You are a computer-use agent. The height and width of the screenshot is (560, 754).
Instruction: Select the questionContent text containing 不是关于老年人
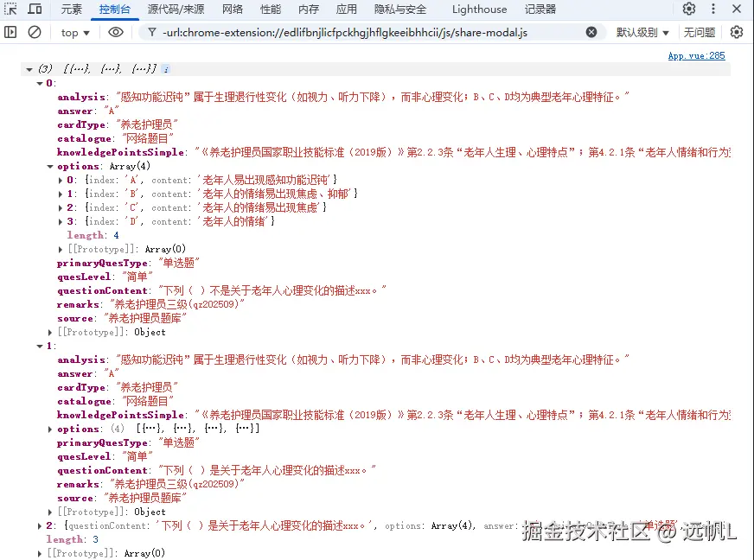pyautogui.click(x=272, y=291)
